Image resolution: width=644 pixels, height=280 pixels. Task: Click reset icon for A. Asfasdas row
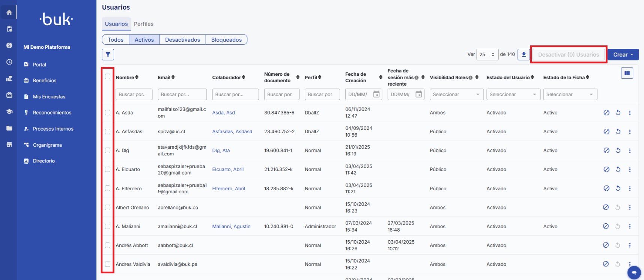tap(618, 132)
